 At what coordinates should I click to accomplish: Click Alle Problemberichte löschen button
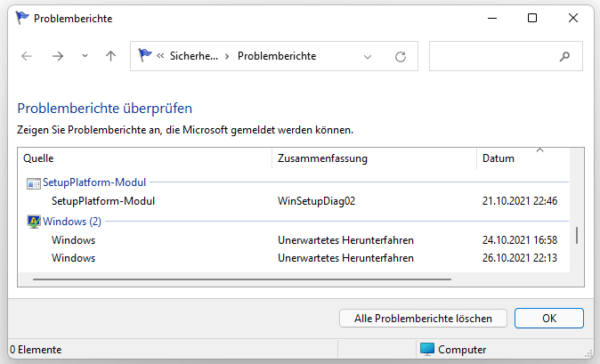pos(423,319)
